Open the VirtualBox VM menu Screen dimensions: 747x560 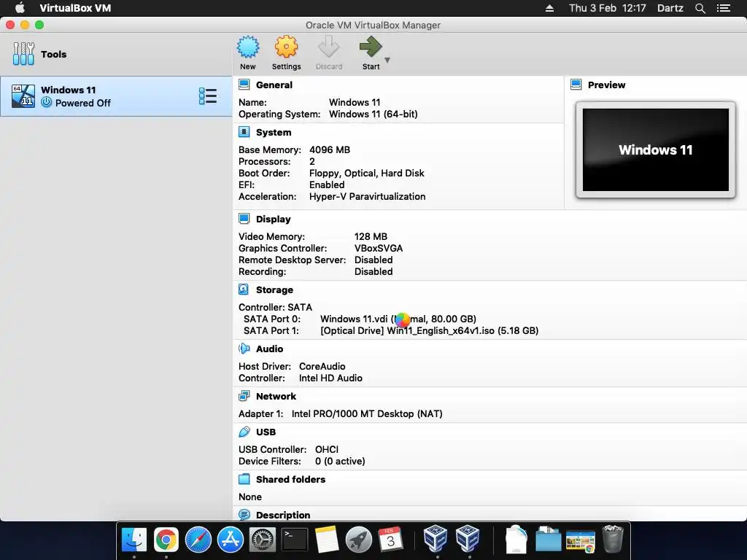click(75, 8)
